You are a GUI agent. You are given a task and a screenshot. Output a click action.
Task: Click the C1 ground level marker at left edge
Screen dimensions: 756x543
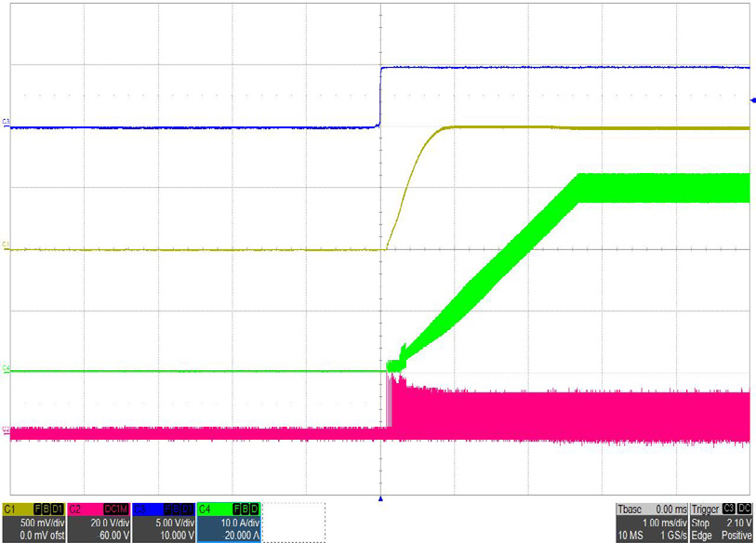7,245
